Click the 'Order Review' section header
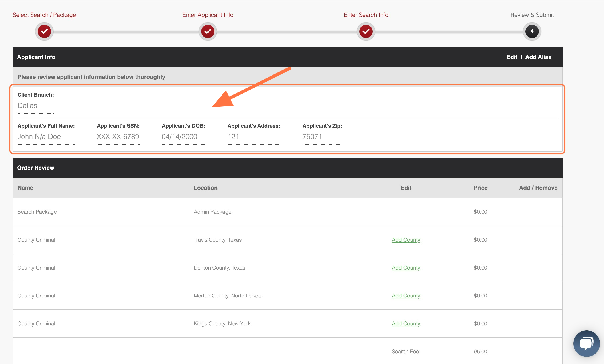The image size is (604, 364). click(35, 168)
